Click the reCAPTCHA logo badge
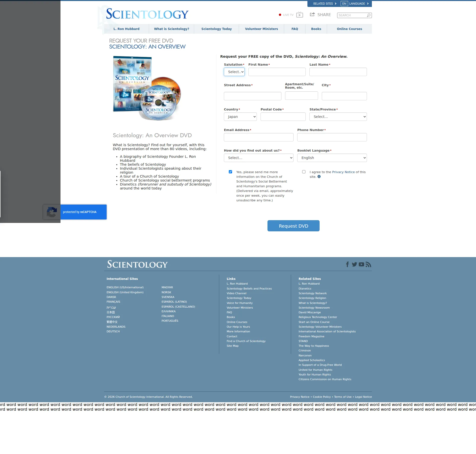This screenshot has height=454, width=476. 52,212
